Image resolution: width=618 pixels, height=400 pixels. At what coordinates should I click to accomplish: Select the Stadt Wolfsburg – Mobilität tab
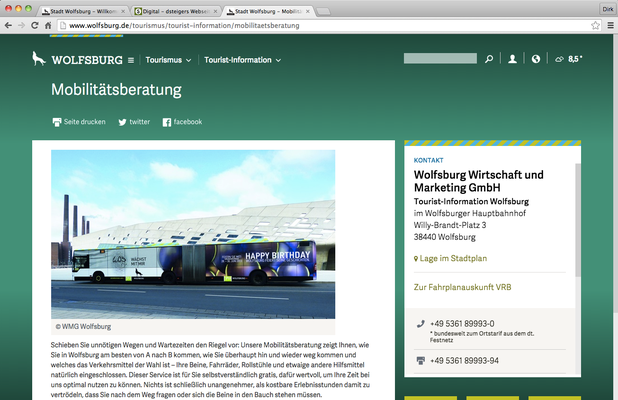pyautogui.click(x=268, y=11)
